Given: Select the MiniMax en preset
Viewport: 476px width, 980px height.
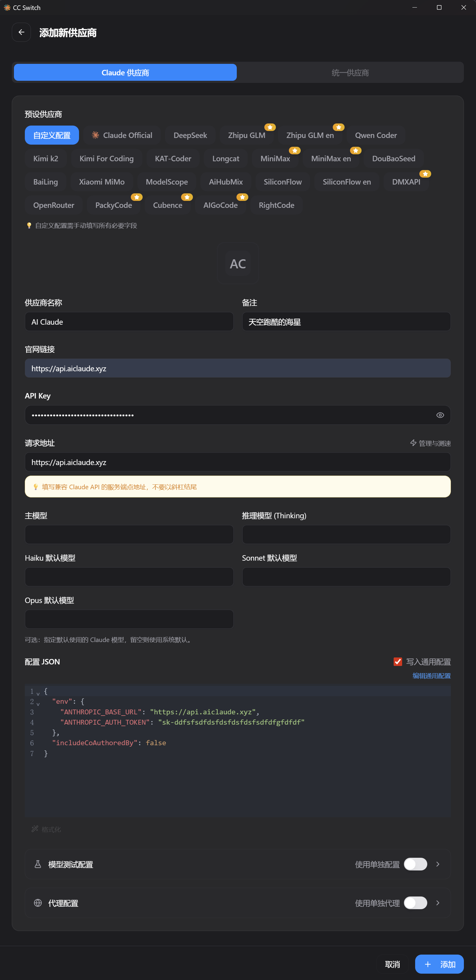Looking at the screenshot, I should [x=331, y=159].
